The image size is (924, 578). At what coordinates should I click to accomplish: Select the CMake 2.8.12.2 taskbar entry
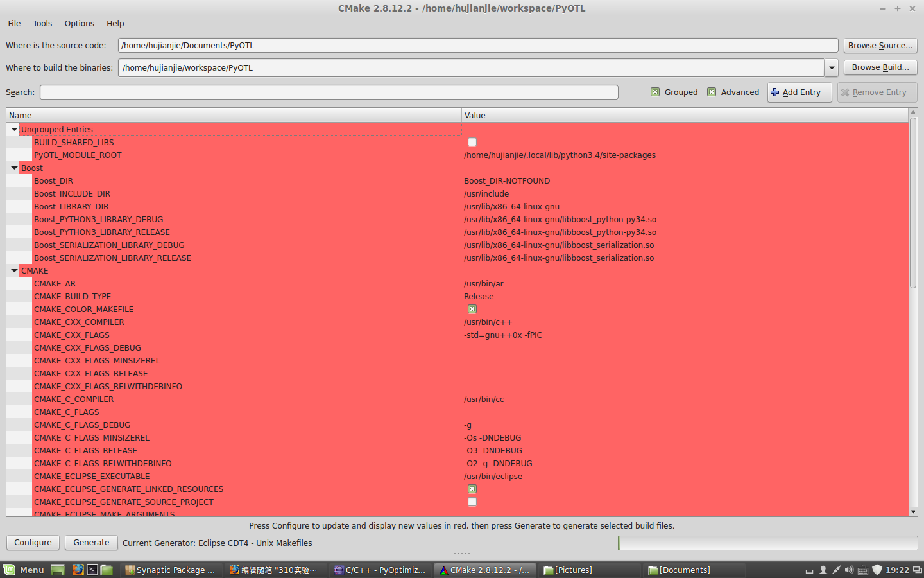point(484,570)
